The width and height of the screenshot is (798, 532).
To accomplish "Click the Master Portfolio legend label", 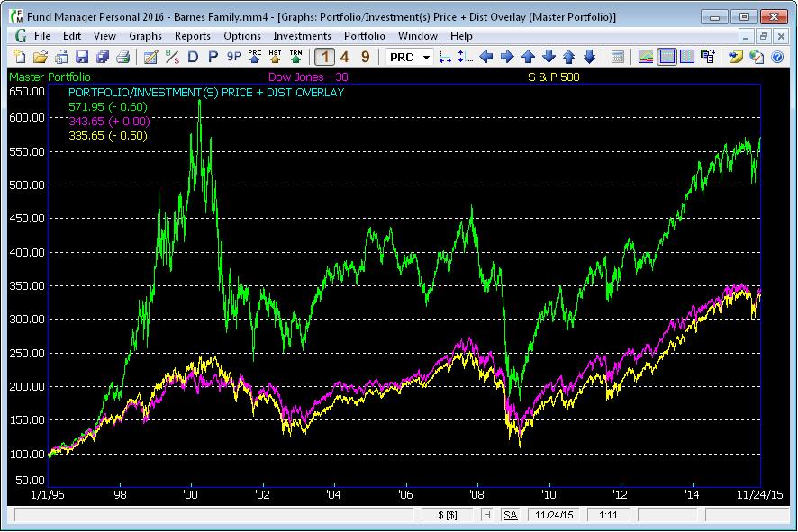I will coord(50,77).
